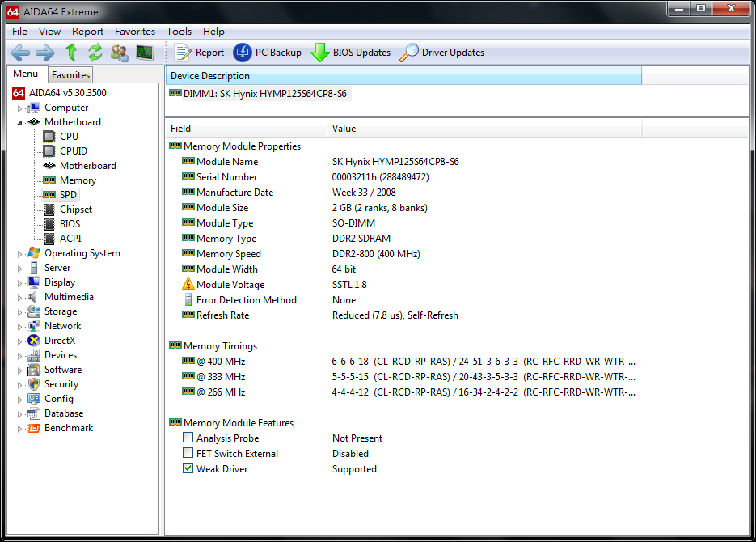The width and height of the screenshot is (756, 542).
Task: Open Driver Updates from the toolbar
Action: (x=442, y=53)
